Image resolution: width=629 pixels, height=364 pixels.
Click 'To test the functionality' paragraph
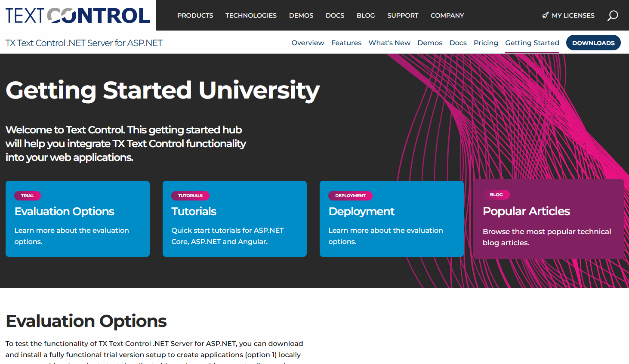(x=154, y=353)
